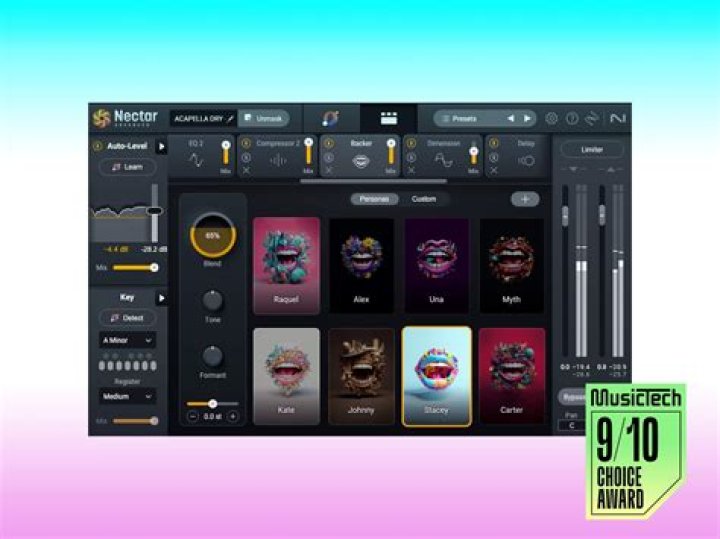Adjust the EQ 2 Mix slider
Viewport: 720px width, 539px height.
(x=225, y=154)
